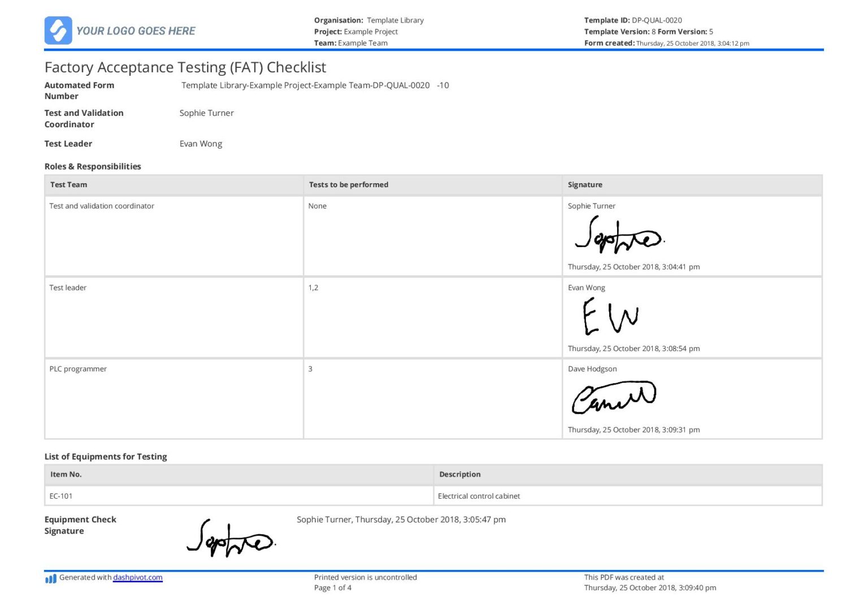Click the Signature column header

point(585,185)
